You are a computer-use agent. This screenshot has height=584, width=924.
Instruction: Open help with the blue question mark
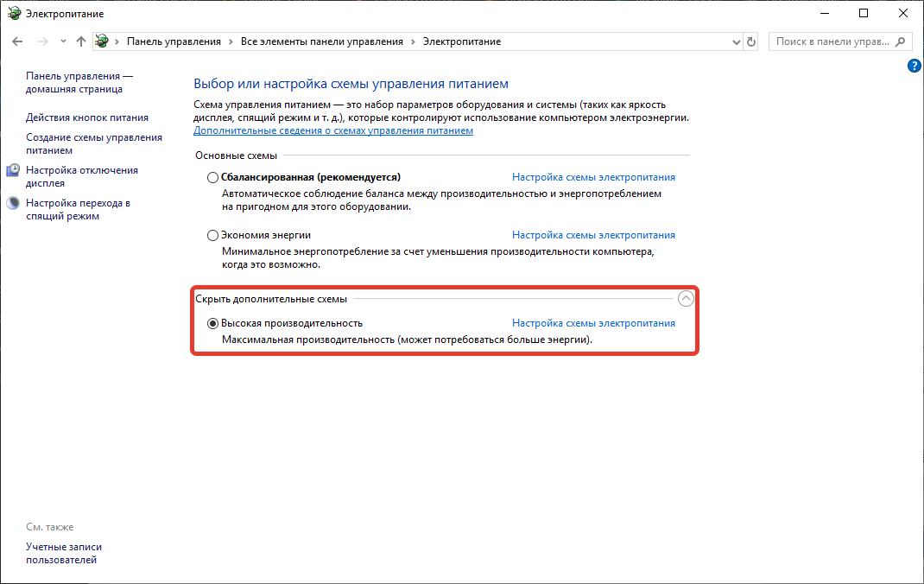tap(915, 66)
